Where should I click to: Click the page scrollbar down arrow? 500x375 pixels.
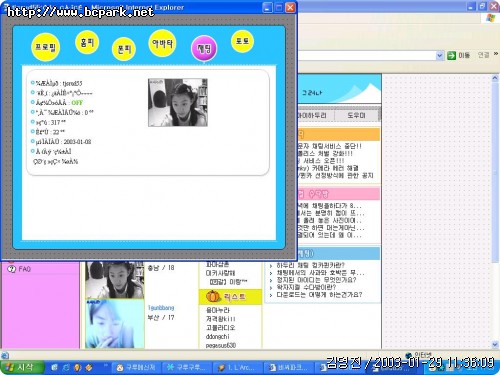[x=495, y=345]
